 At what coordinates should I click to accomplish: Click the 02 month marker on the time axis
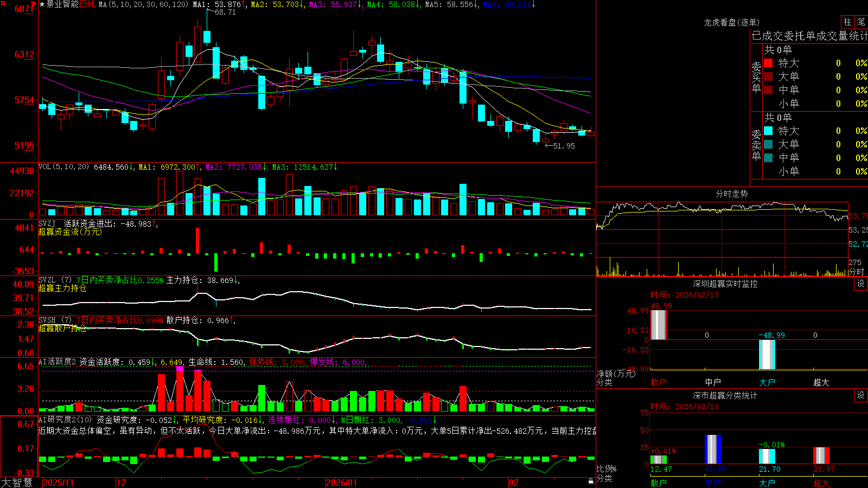pyautogui.click(x=513, y=483)
